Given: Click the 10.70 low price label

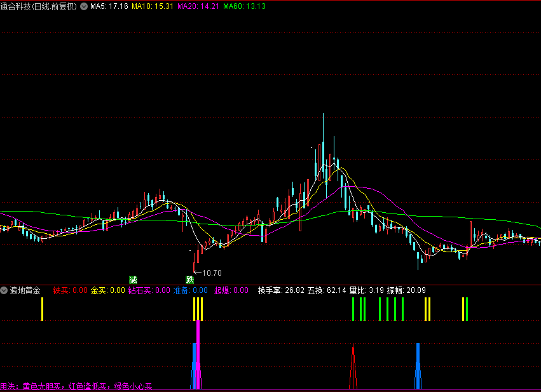Looking at the screenshot, I should point(212,273).
